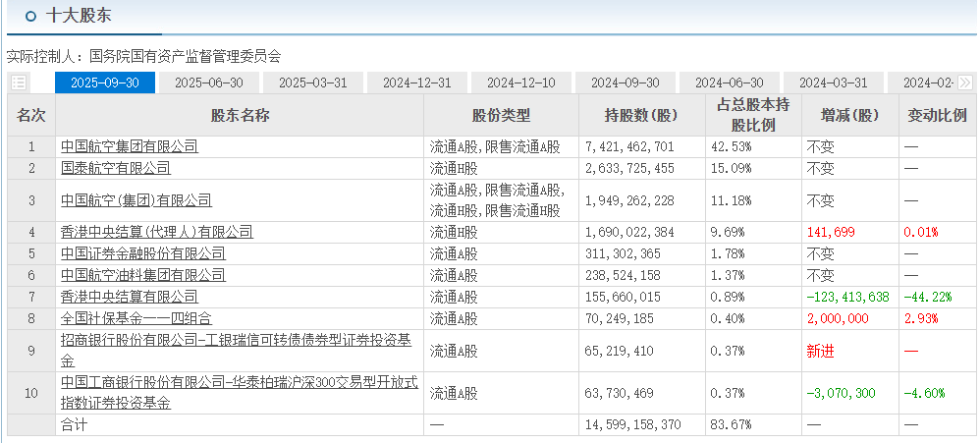
Task: Open link 招商银行股份有限公司-工银瑞信可转债债券型证券投资基金
Action: pos(237,351)
